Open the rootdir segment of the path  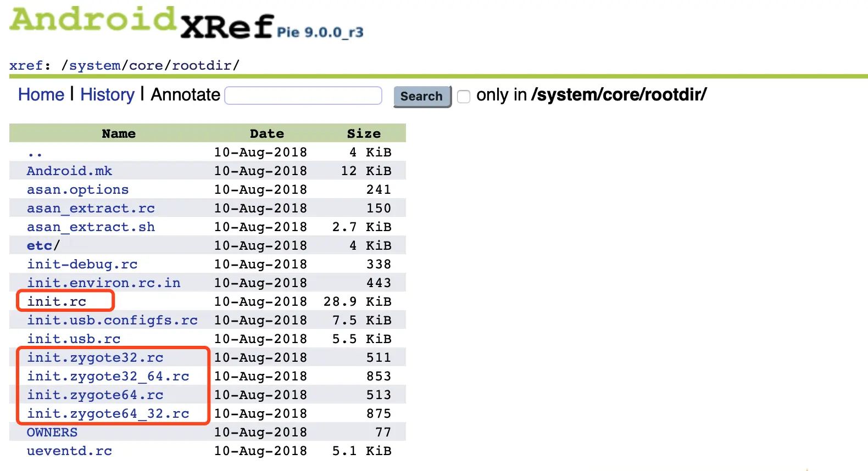[x=202, y=65]
